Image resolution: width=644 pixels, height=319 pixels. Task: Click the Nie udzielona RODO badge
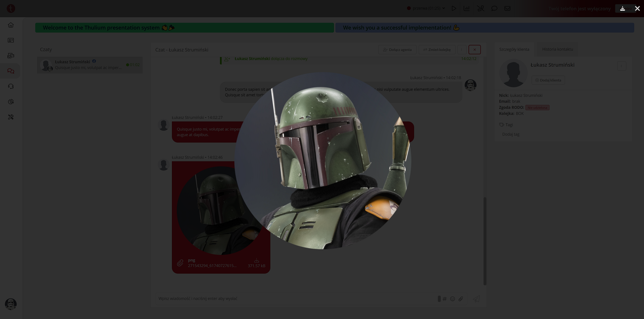tap(537, 108)
